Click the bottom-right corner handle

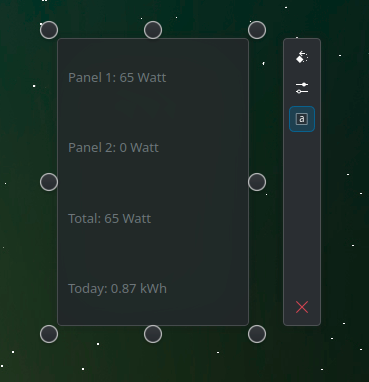pos(257,334)
